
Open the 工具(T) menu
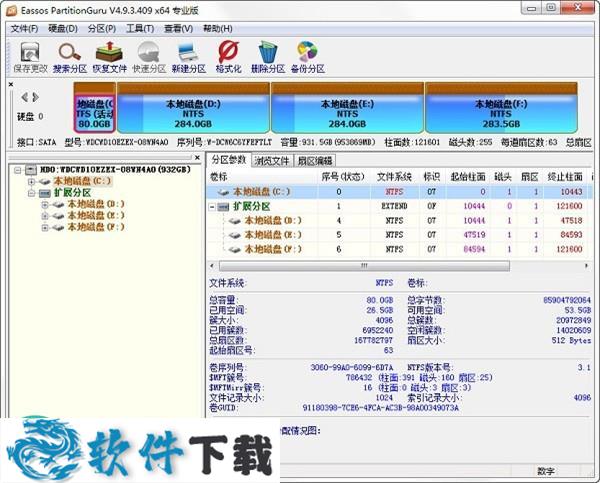point(140,29)
